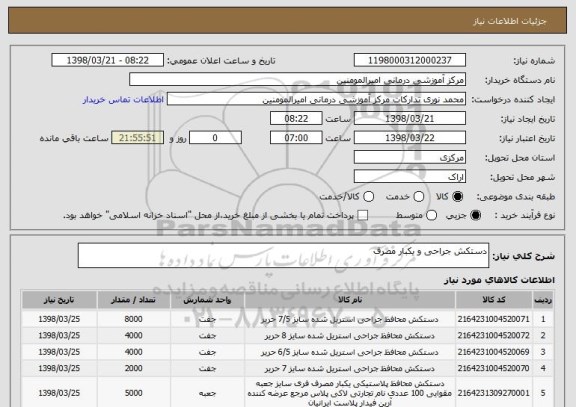Screen dimensions: 576x407
Task: Click the remaining days field showing 0
Action: click(215, 138)
